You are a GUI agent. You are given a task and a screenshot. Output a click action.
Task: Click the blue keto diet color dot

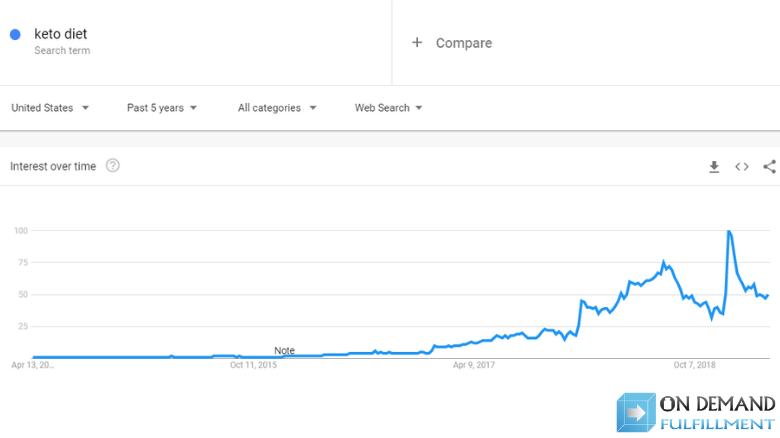pos(15,34)
